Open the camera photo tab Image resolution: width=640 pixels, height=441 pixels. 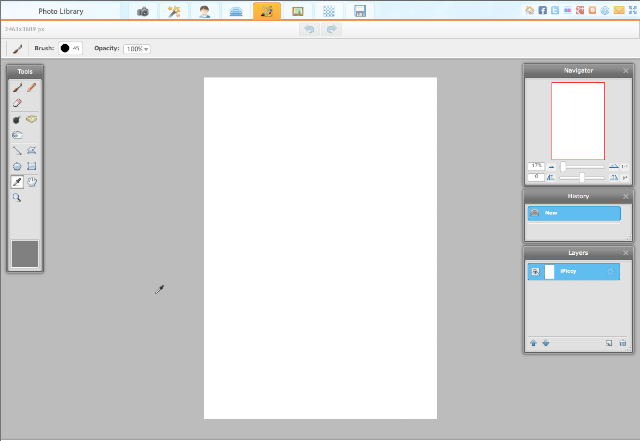pos(142,11)
